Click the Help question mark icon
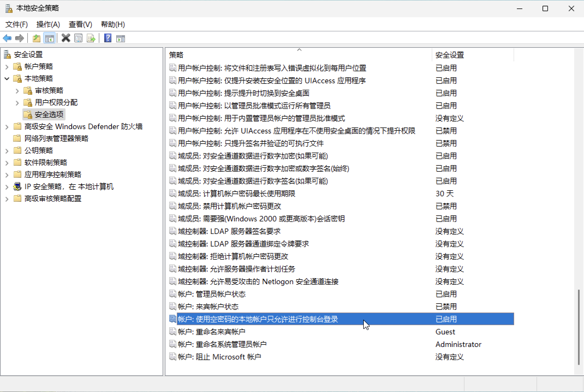Viewport: 584px width, 392px height. tap(108, 38)
